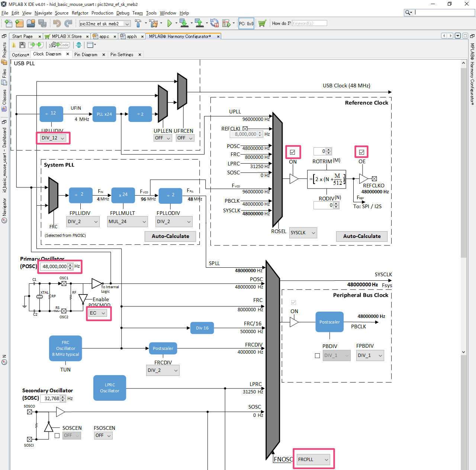This screenshot has height=470, width=476.
Task: Click the Hold in Reset icon
Action: [x=215, y=23]
